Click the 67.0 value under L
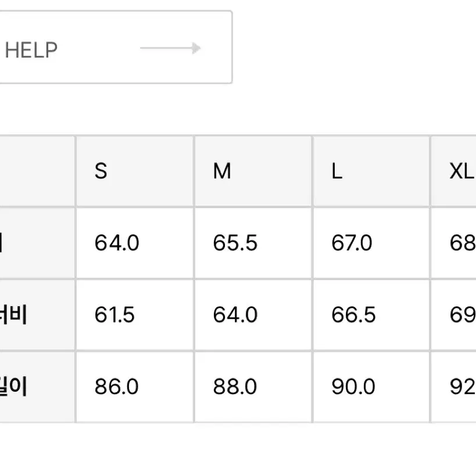Screen dimensions: 476x476 pos(352,243)
